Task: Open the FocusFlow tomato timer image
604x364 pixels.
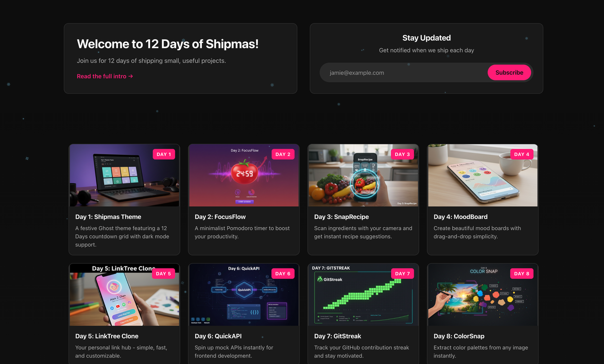Action: pyautogui.click(x=244, y=175)
